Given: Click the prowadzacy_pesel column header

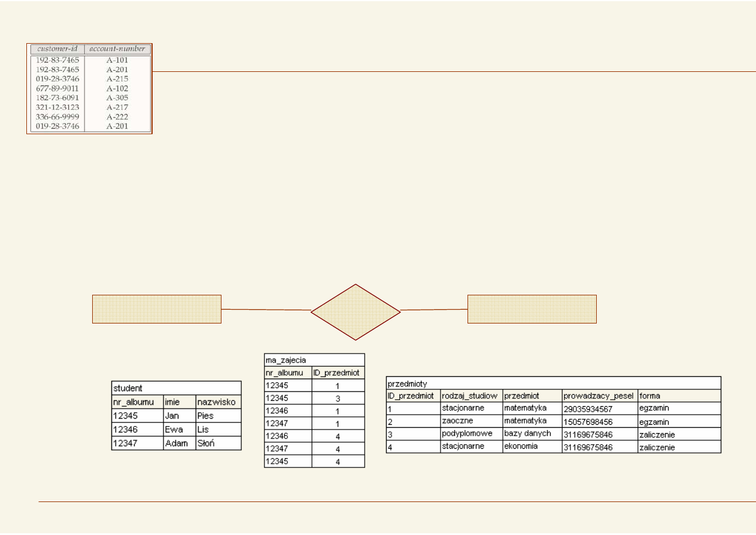Looking at the screenshot, I should (599, 396).
